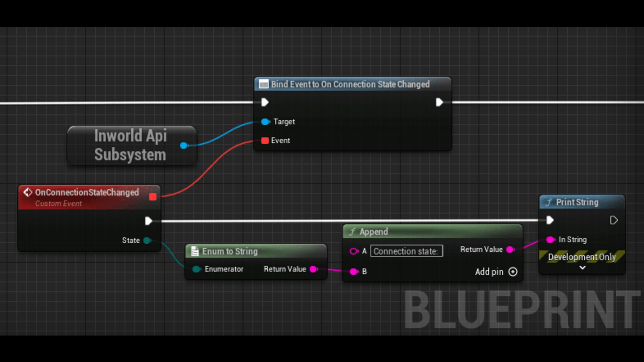
Task: Click the output pin of Inworld Api Subsystem
Action: click(184, 145)
